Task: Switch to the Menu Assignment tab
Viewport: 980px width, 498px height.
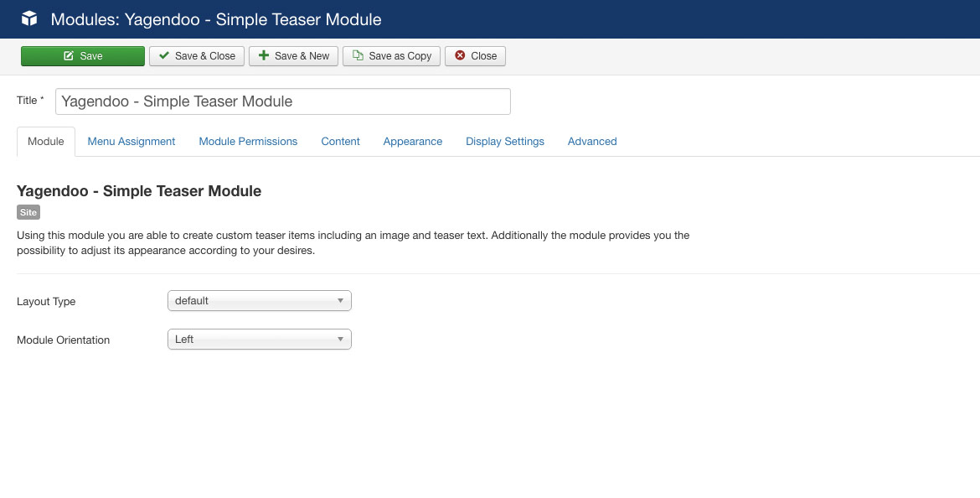Action: [132, 142]
